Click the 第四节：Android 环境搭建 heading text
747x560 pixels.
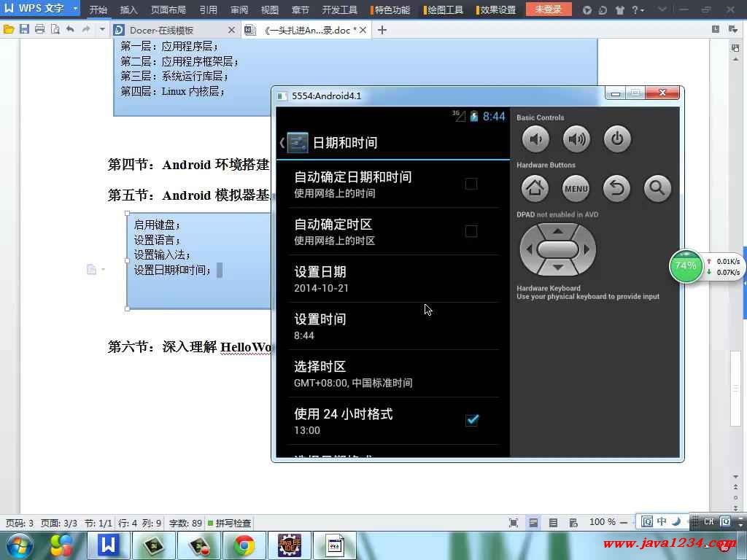click(189, 165)
